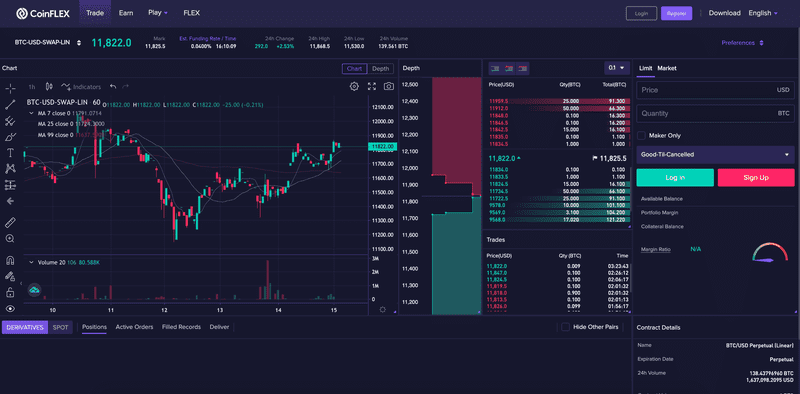The height and width of the screenshot is (394, 800).
Task: Select the DERIVATIVES toggle
Action: pos(25,327)
